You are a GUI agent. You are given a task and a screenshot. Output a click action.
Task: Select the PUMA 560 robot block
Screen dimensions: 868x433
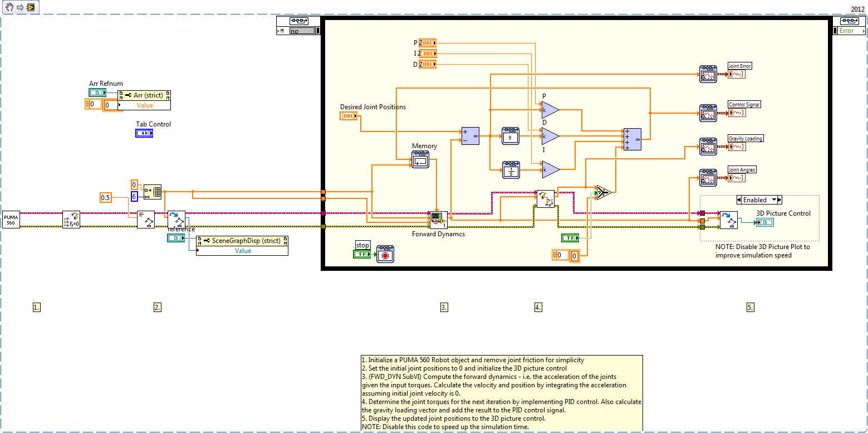pos(11,220)
